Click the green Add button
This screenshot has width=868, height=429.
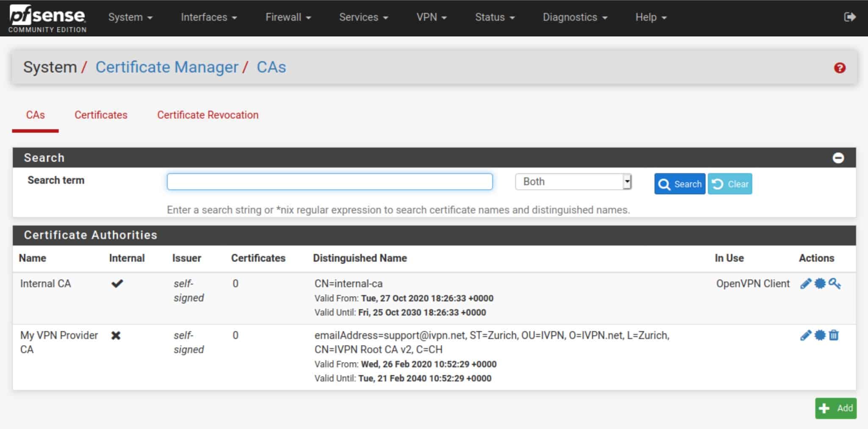pos(836,408)
